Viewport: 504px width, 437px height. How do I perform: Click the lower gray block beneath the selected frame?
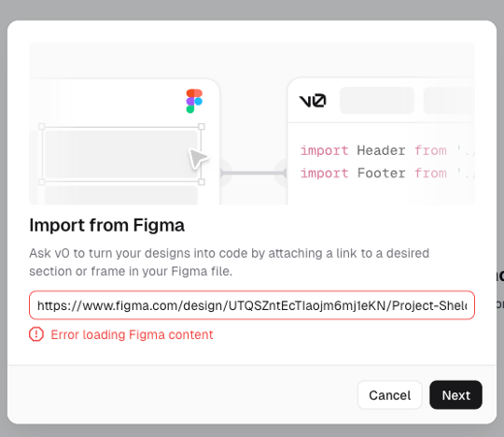[121, 195]
